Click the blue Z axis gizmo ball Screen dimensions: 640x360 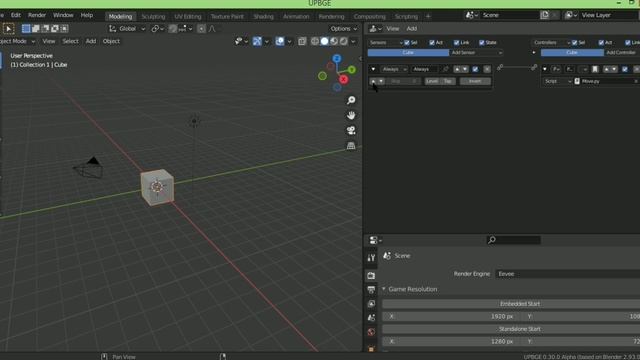click(x=337, y=59)
